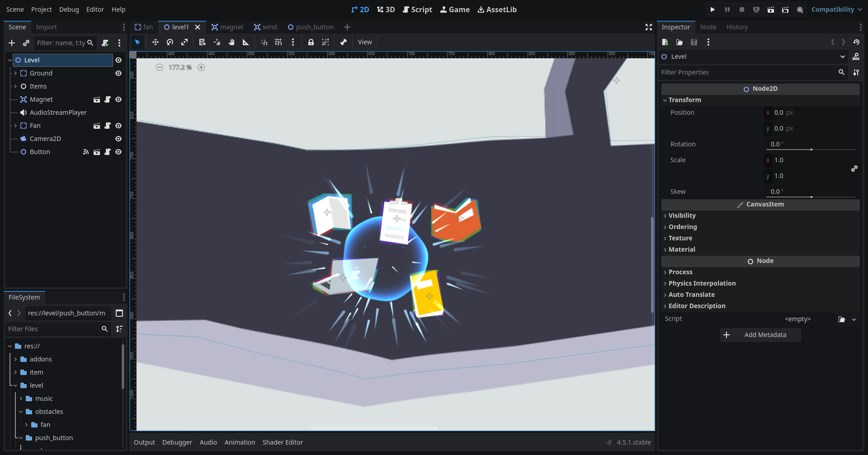Select the Rotate Mode tool
Viewport: 868px width, 455px height.
170,42
